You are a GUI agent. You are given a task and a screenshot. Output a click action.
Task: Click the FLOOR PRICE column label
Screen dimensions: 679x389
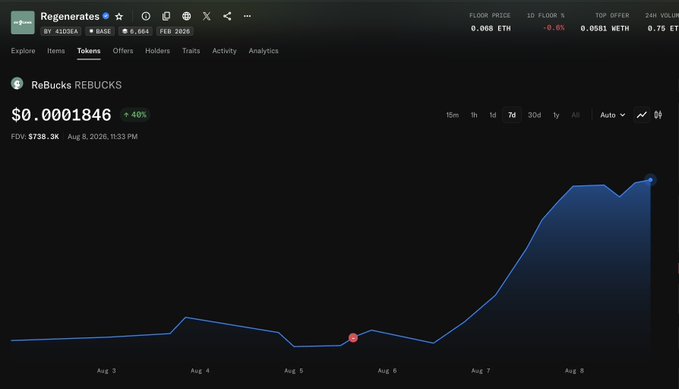coord(490,16)
